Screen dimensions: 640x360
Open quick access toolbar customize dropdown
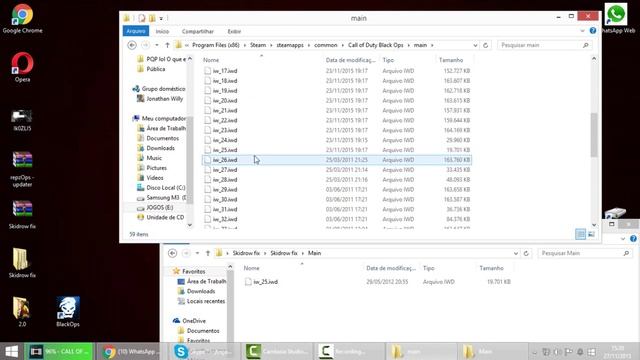(x=161, y=18)
